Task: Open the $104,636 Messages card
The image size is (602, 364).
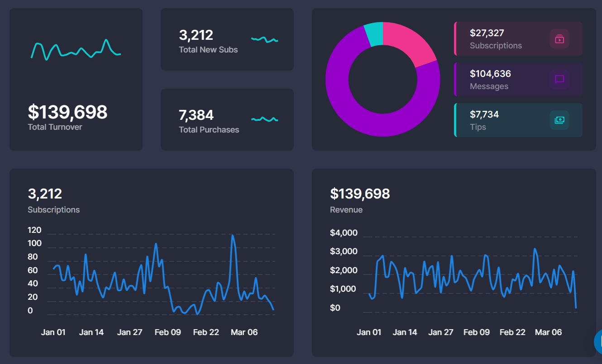Action: (518, 80)
